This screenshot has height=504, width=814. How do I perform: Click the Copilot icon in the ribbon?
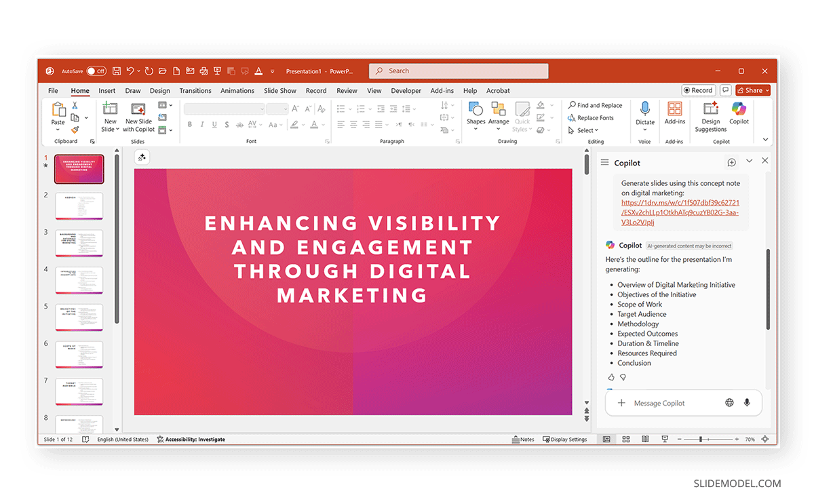(x=739, y=110)
